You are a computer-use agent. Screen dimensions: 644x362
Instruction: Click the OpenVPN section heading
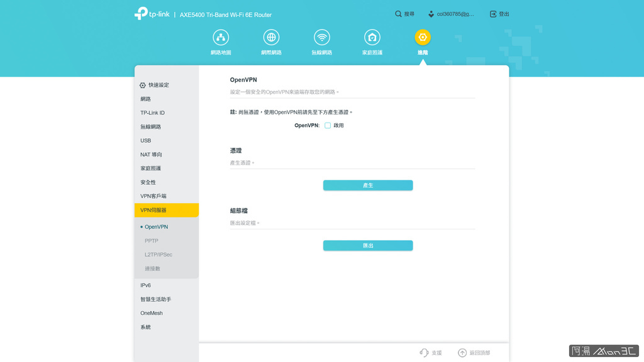(243, 80)
